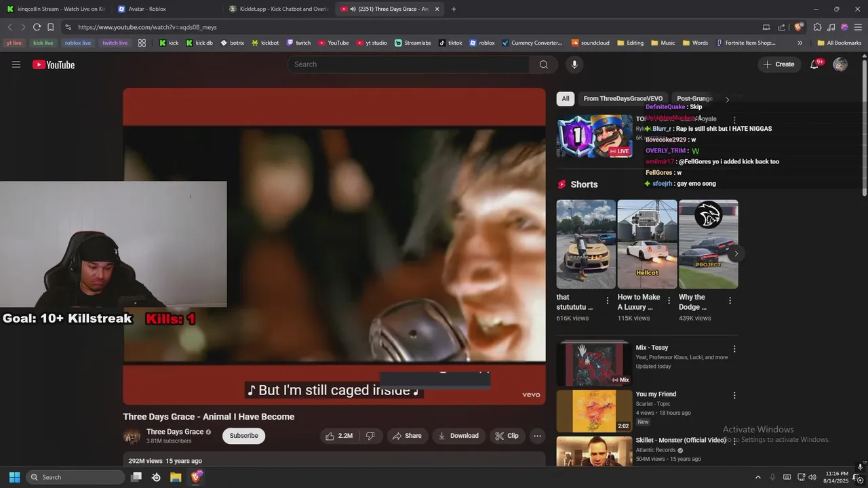Open the 'twitch live' bookmark
The image size is (868, 488).
[115, 43]
